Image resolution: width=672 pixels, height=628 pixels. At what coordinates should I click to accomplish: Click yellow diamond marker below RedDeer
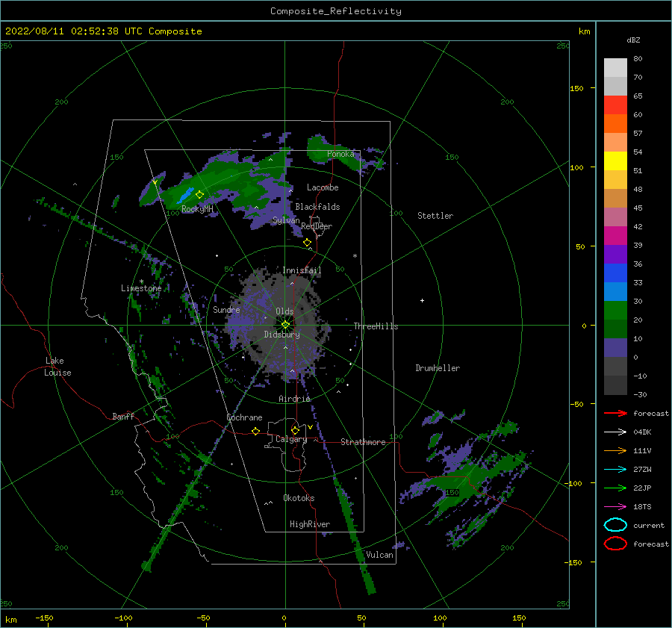point(308,243)
